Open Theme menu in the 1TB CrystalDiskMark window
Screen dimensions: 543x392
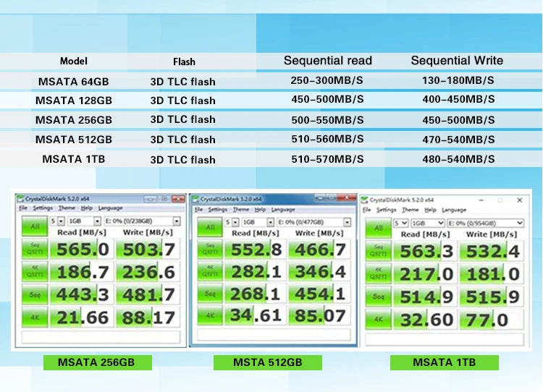[x=410, y=210]
